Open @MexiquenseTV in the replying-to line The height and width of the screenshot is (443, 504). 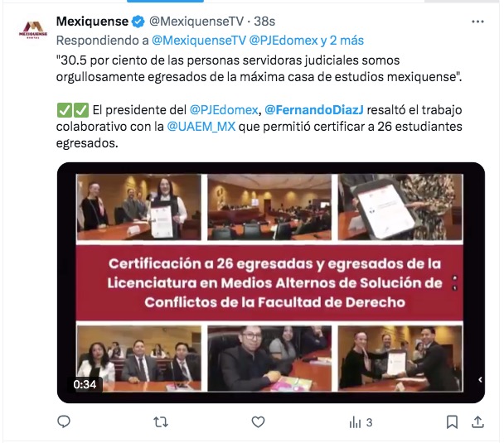pos(199,41)
